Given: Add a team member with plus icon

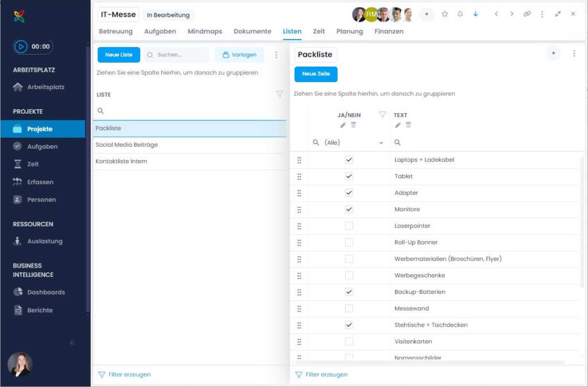Looking at the screenshot, I should 426,14.
